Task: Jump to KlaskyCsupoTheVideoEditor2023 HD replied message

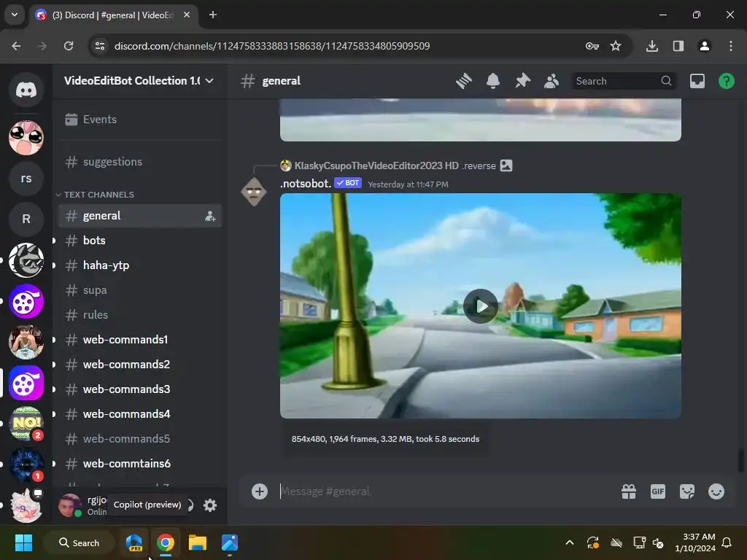Action: coord(376,166)
